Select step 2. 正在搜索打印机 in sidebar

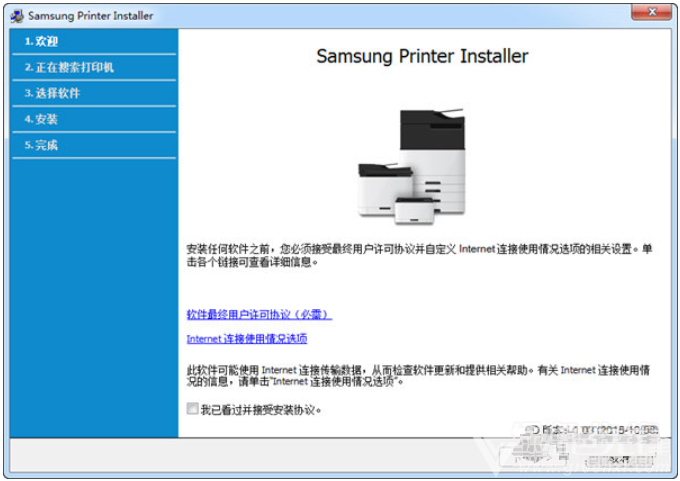coord(94,67)
